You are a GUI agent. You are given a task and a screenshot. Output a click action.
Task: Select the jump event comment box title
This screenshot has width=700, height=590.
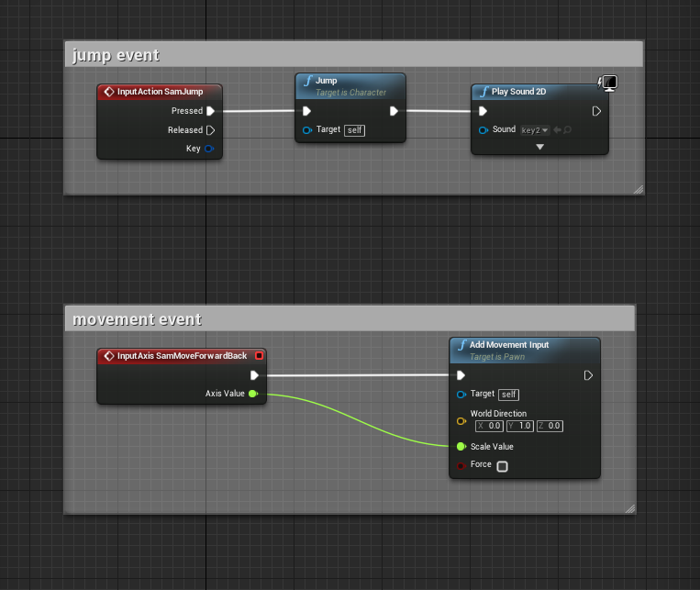point(116,55)
